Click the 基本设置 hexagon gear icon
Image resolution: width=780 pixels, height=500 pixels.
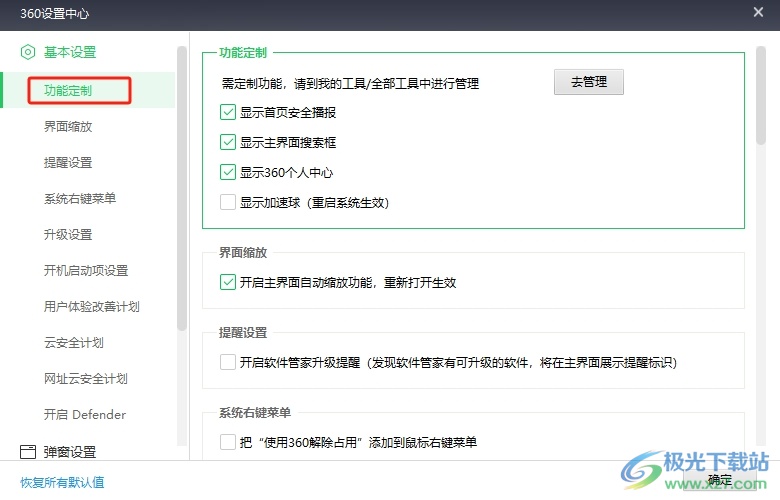[28, 52]
